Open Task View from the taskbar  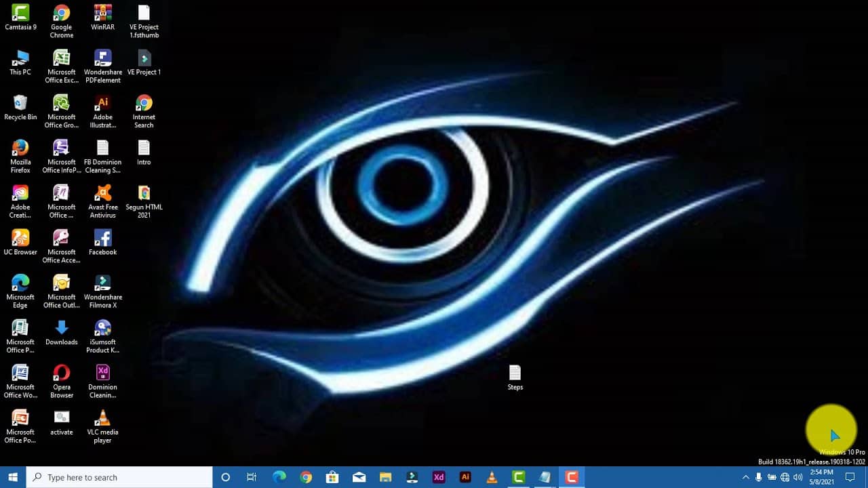pyautogui.click(x=252, y=477)
